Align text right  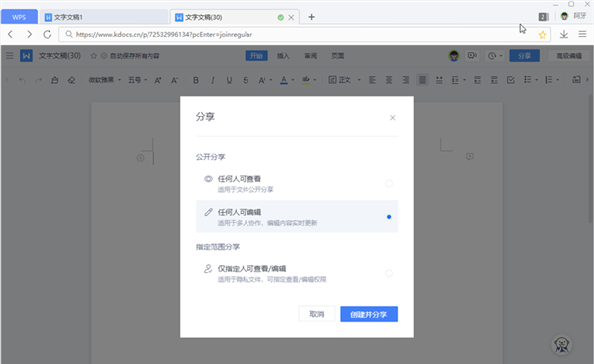coord(405,80)
